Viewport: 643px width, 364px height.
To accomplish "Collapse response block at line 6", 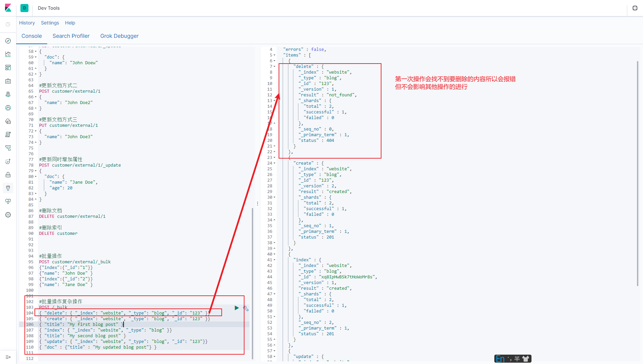I will (275, 61).
